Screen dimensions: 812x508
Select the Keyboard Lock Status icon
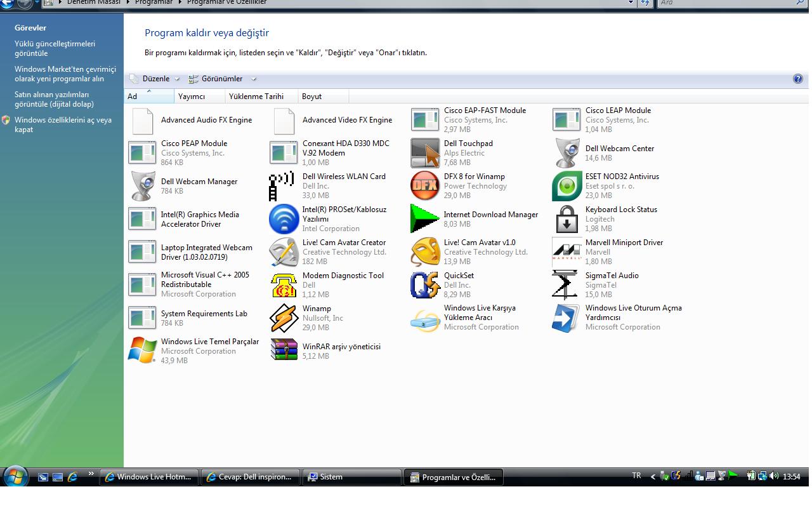pyautogui.click(x=566, y=219)
